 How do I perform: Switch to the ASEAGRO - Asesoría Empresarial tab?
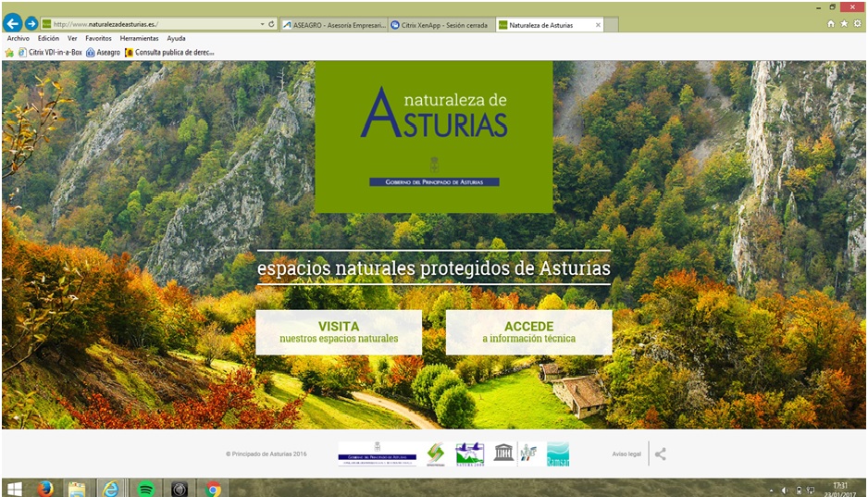334,25
